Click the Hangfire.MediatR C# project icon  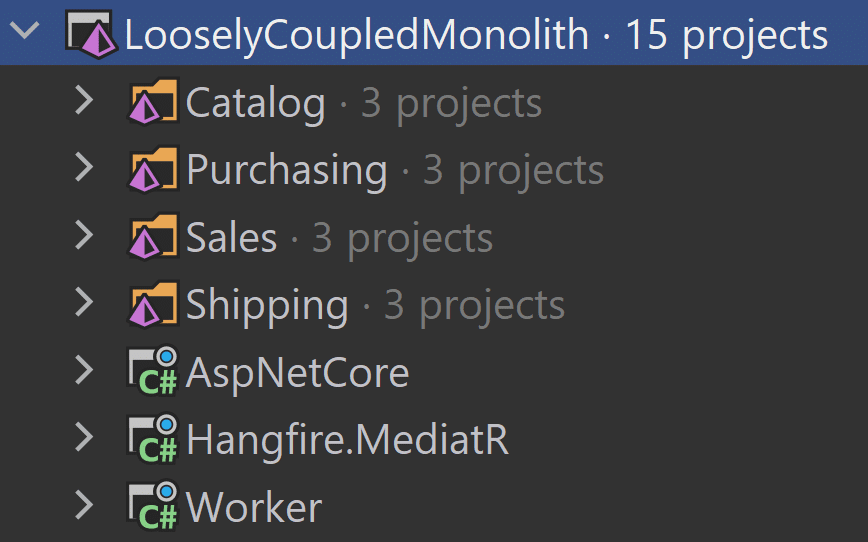153,438
